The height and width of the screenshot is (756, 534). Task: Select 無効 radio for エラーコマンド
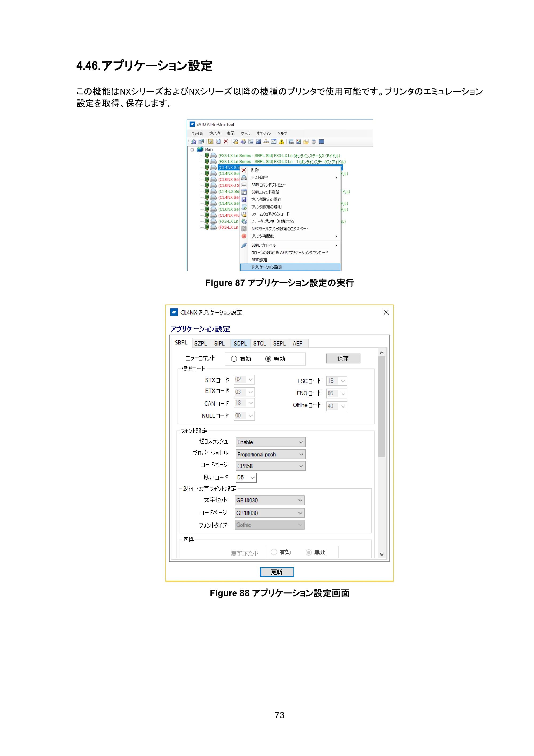[268, 359]
